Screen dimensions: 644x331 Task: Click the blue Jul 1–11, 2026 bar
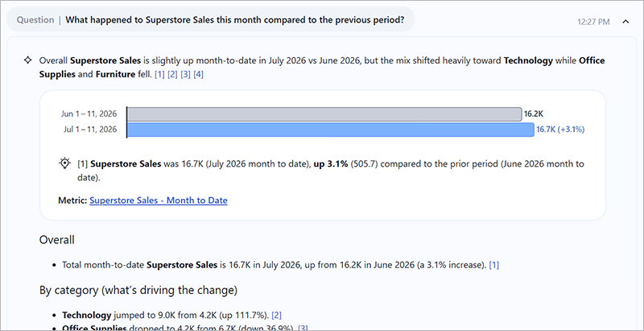[x=330, y=130]
